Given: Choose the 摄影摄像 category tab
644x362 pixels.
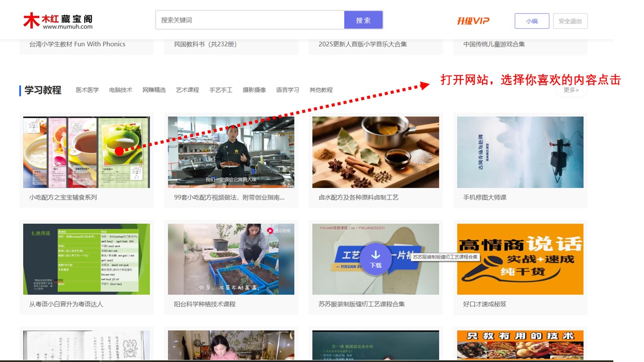Looking at the screenshot, I should point(254,90).
